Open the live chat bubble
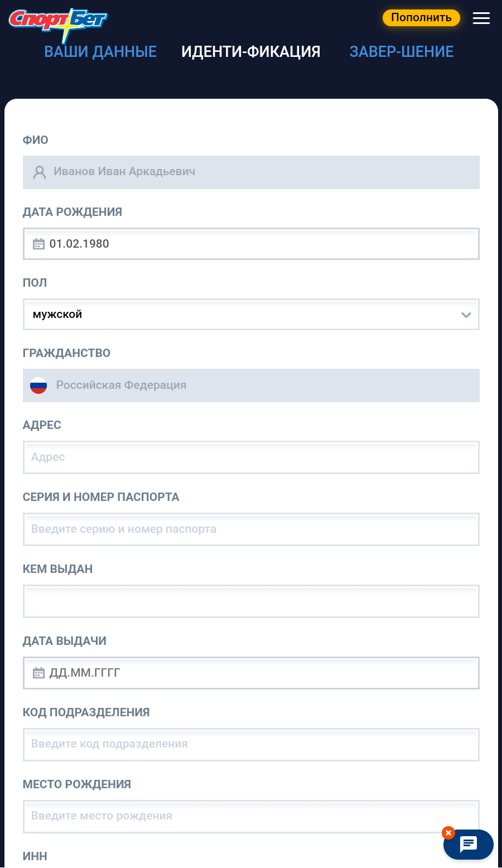The width and height of the screenshot is (502, 868). [x=469, y=845]
